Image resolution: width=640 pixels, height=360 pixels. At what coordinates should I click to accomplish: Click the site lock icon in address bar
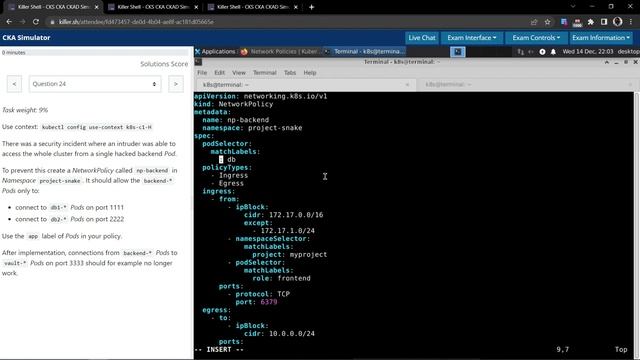(52, 22)
